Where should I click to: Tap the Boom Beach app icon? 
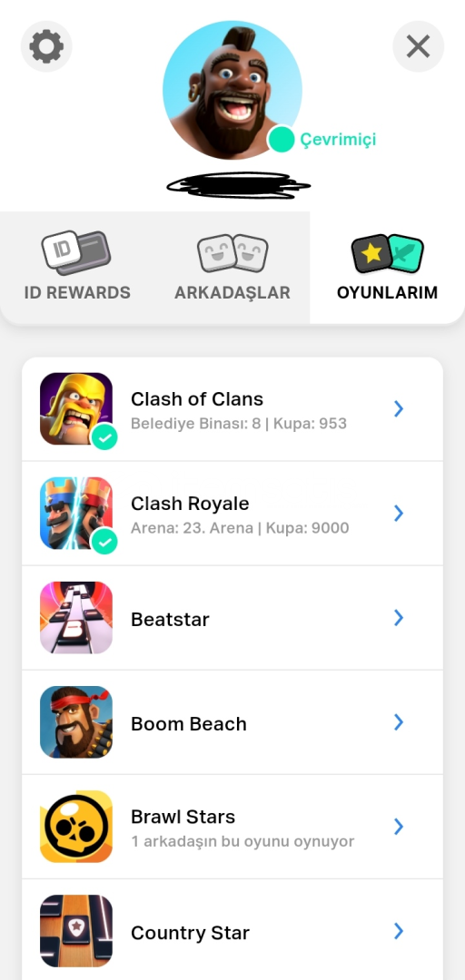click(76, 722)
